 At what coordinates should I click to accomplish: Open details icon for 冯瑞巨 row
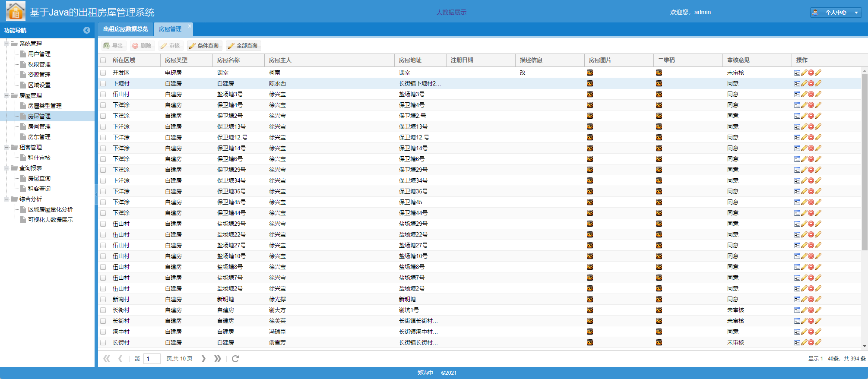click(797, 332)
